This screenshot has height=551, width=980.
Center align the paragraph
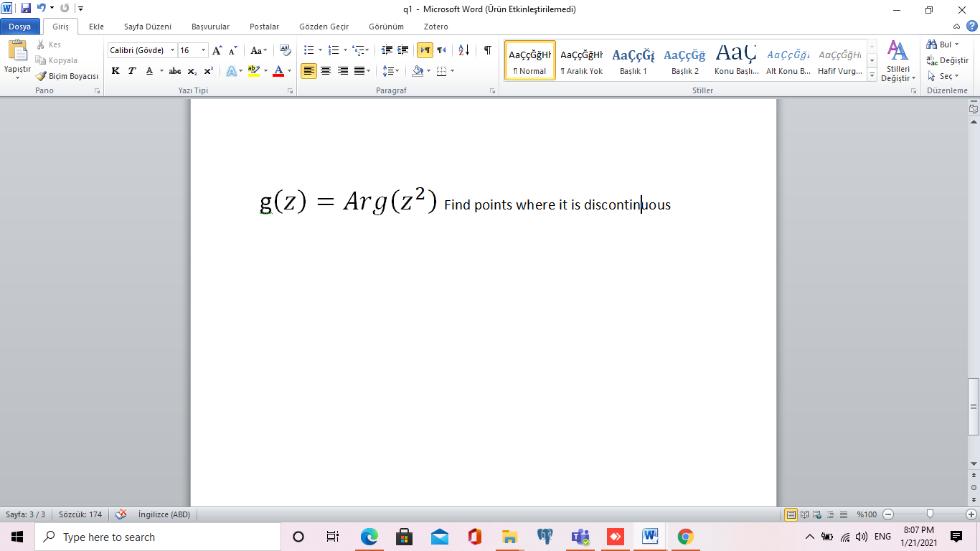pyautogui.click(x=326, y=71)
